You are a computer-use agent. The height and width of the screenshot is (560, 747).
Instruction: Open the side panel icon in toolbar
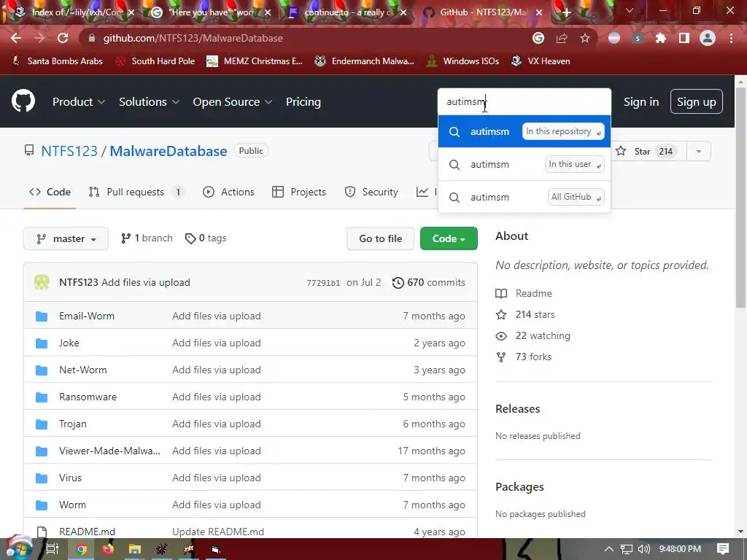click(684, 38)
